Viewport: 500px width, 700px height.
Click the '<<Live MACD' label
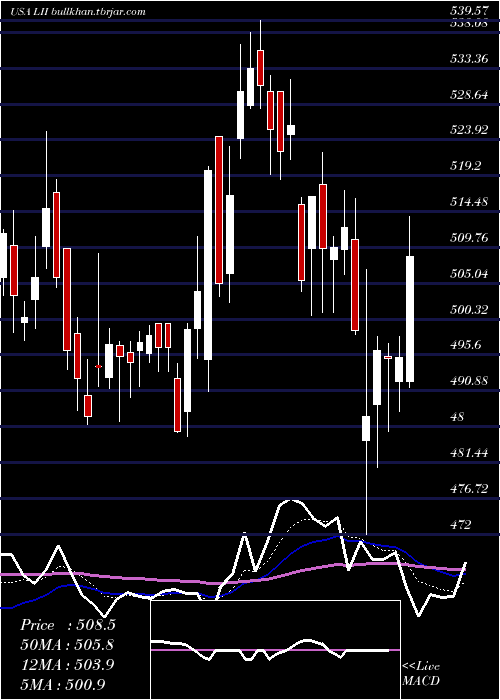point(421,673)
